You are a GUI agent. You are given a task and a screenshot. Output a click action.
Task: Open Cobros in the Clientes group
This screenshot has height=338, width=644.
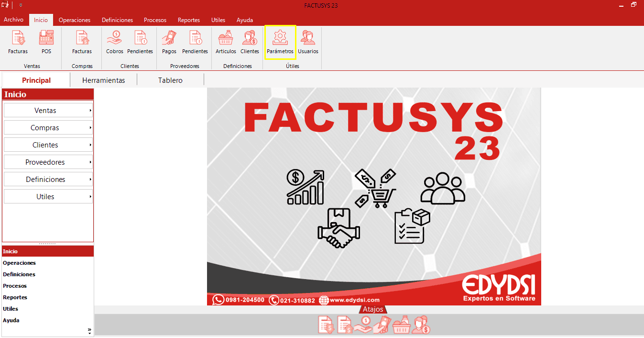click(115, 42)
